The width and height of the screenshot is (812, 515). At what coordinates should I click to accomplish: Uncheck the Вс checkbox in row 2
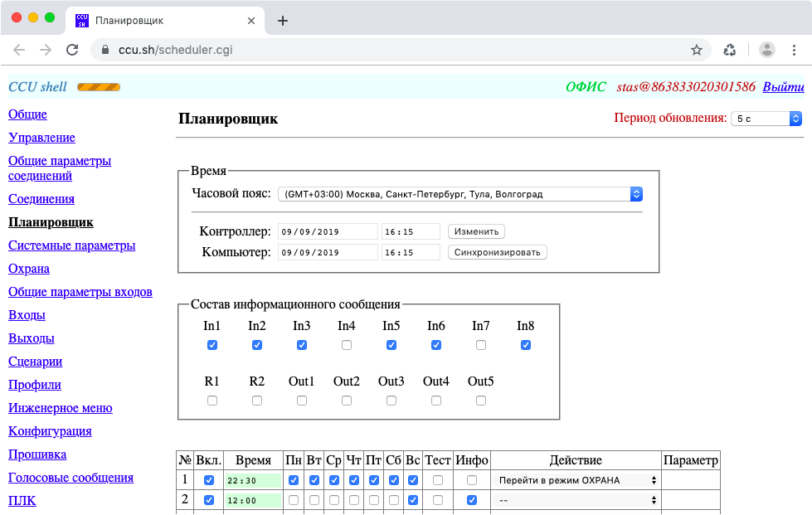413,500
